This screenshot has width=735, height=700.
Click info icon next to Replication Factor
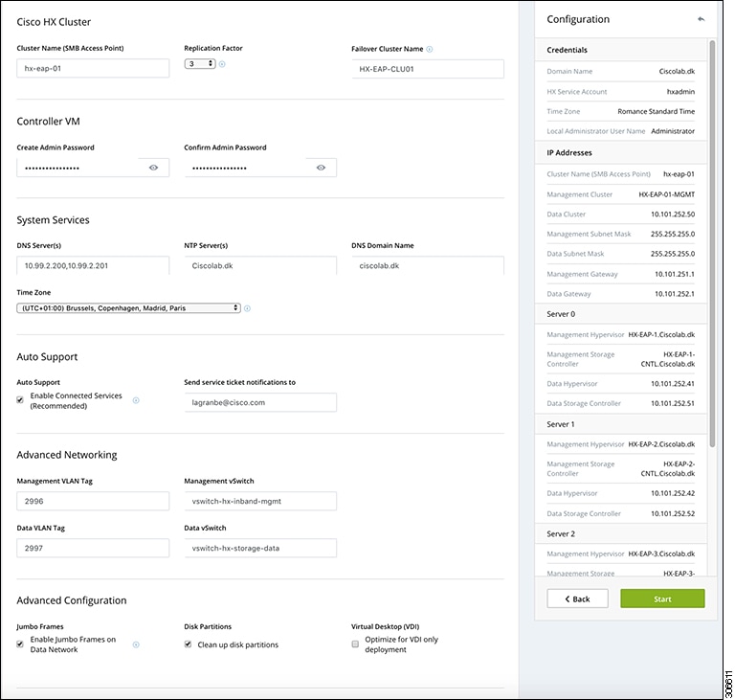(x=222, y=64)
